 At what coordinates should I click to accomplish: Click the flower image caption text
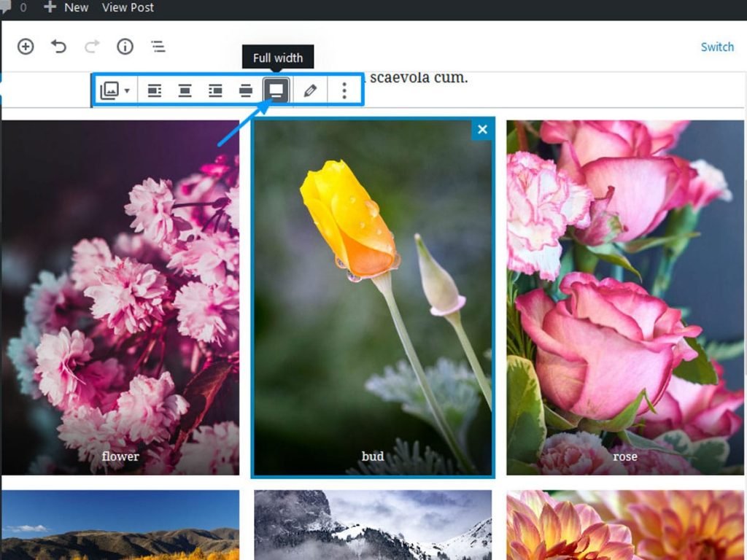coord(120,456)
